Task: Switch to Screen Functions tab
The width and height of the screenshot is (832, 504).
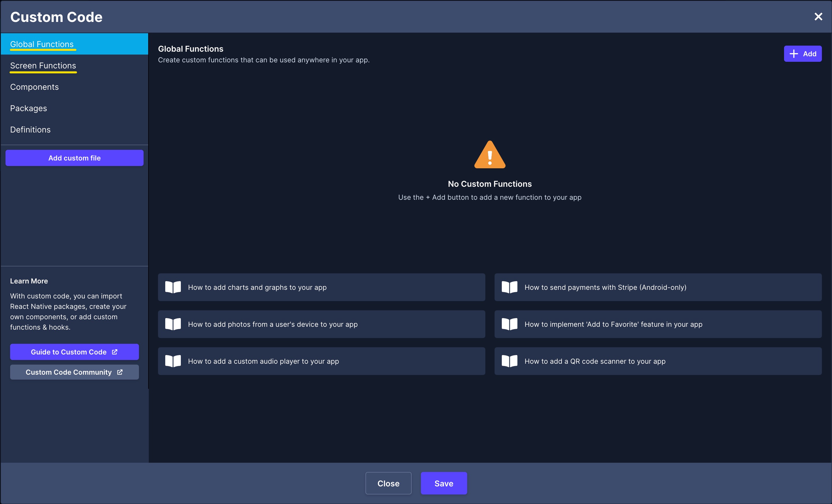Action: tap(74, 66)
